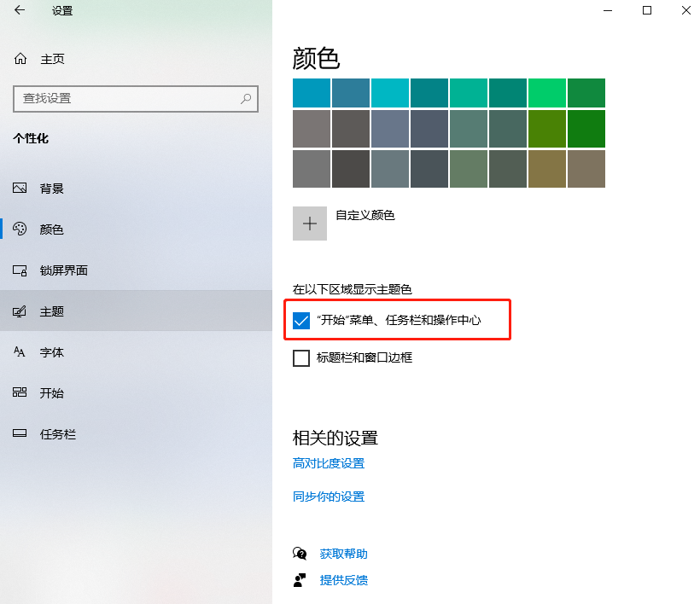Pick the teal swatch at the top left

point(309,92)
